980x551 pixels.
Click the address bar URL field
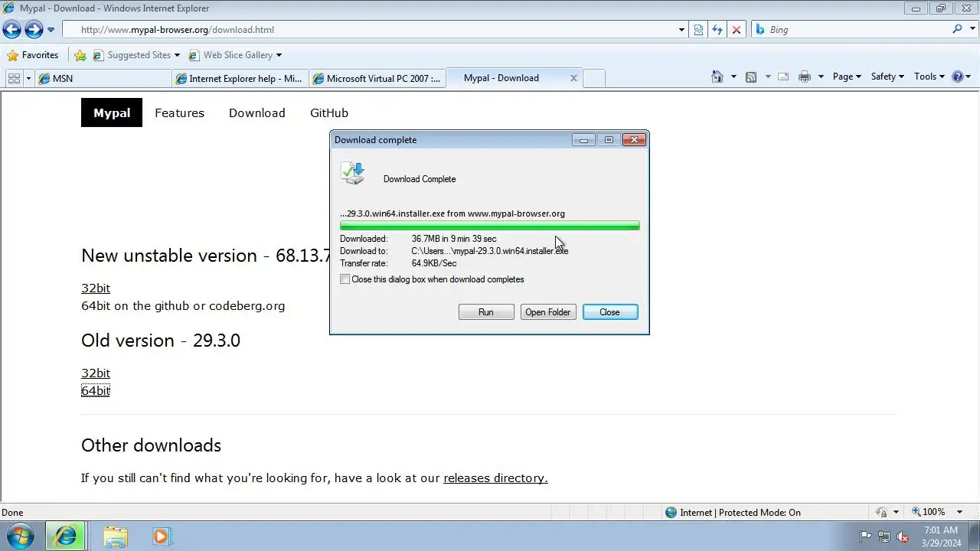(x=369, y=30)
